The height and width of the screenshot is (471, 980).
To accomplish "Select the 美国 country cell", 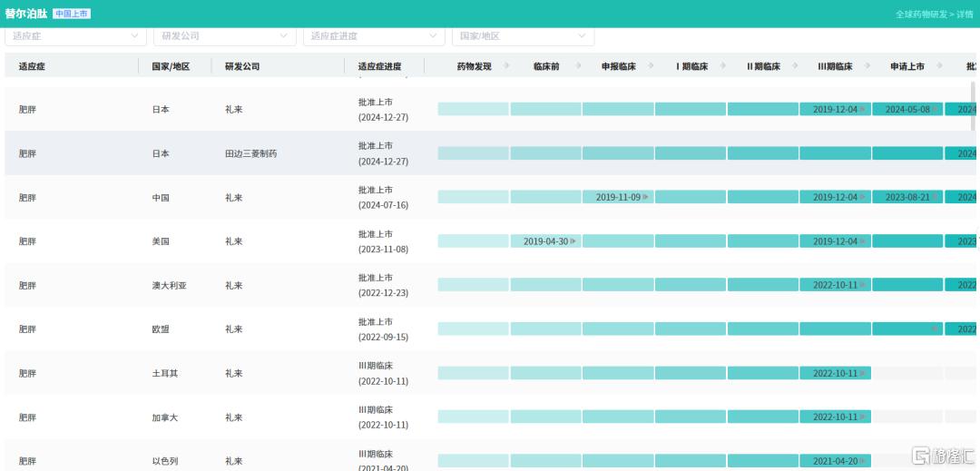I will click(161, 241).
